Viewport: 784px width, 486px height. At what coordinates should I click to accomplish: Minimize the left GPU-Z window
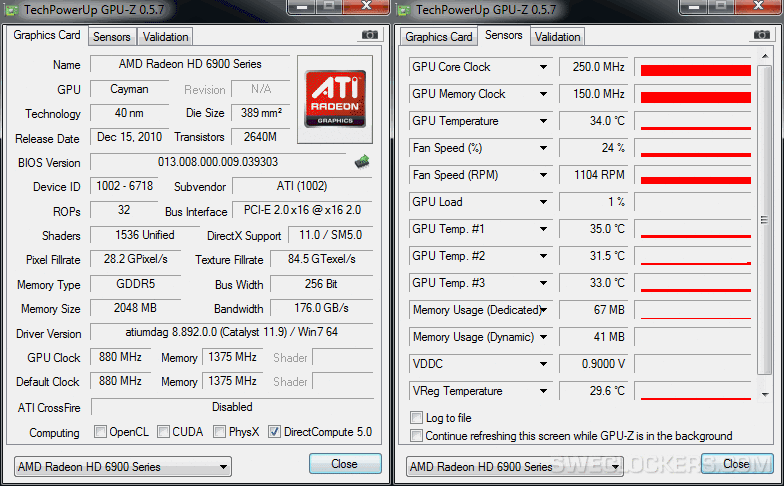(301, 6)
